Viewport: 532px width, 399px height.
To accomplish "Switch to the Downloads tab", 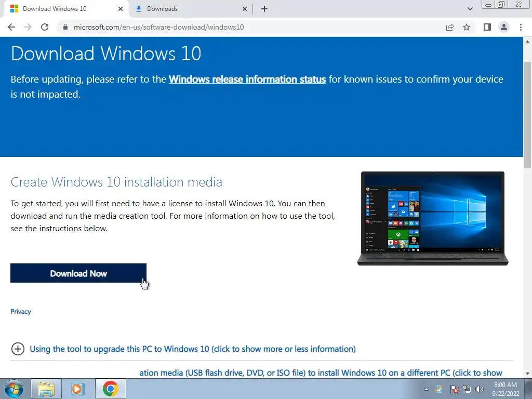I will tap(190, 9).
